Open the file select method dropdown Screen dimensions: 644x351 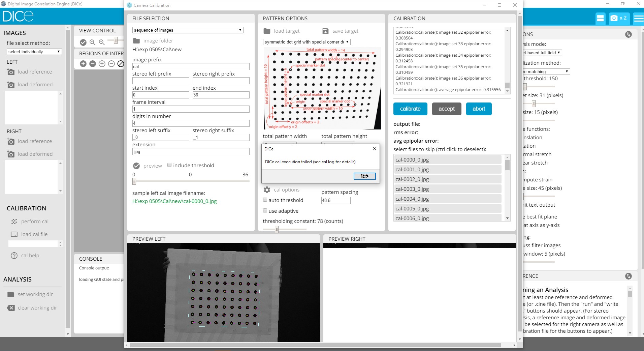pos(34,52)
